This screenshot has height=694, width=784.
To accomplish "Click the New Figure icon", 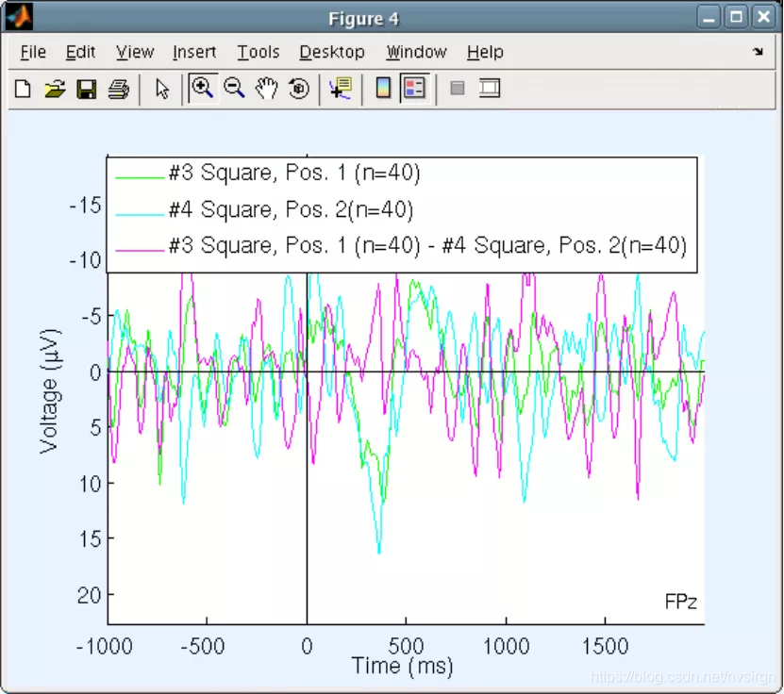I will tap(23, 89).
